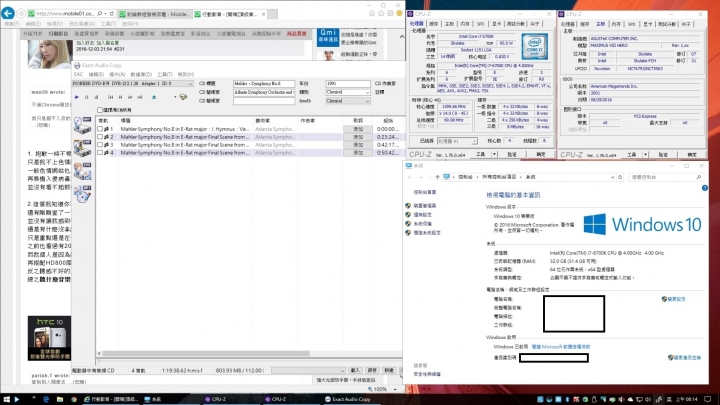This screenshot has height=405, width=720.
Task: Click the 添加 button on track 4 row
Action: 358,153
